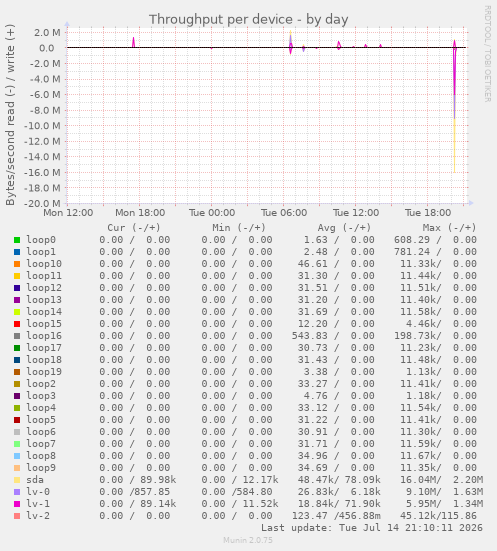Click the 'Munin 2.0.75' footer text
The image size is (497, 551).
248,540
